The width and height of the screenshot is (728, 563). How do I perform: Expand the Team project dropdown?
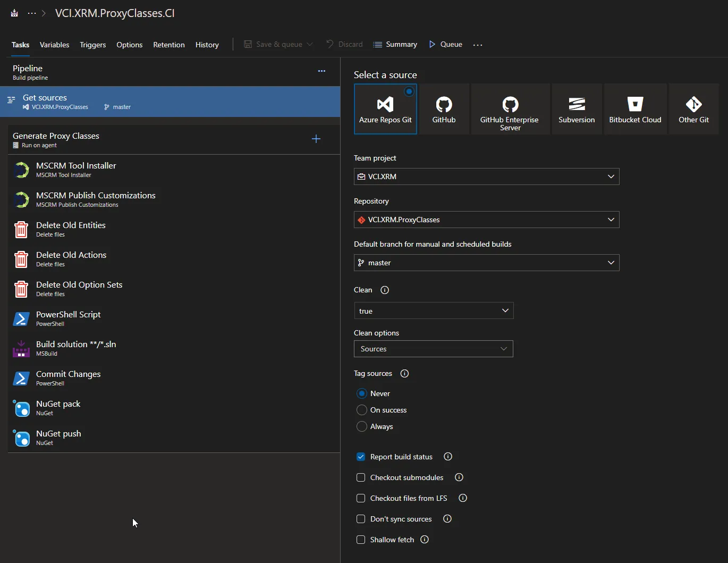(486, 177)
